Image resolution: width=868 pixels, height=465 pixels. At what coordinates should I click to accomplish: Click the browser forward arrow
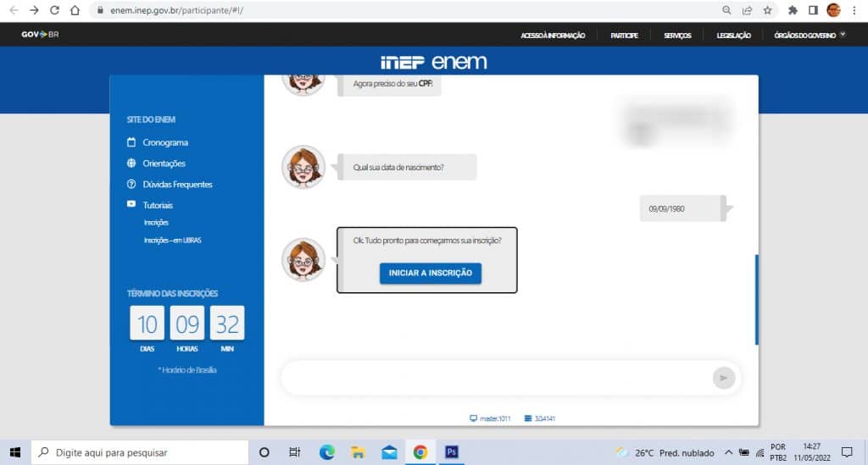click(x=34, y=10)
